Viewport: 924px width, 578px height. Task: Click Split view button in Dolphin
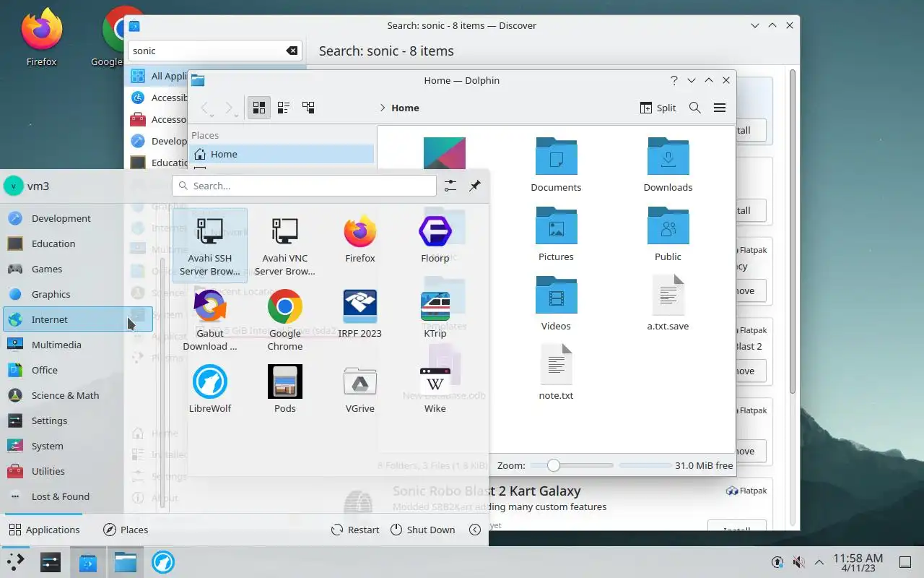point(658,108)
